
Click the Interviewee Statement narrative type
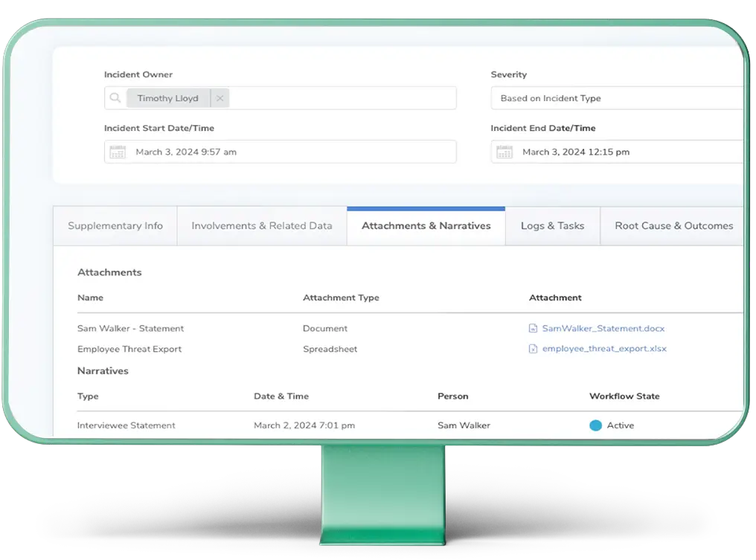(x=126, y=425)
